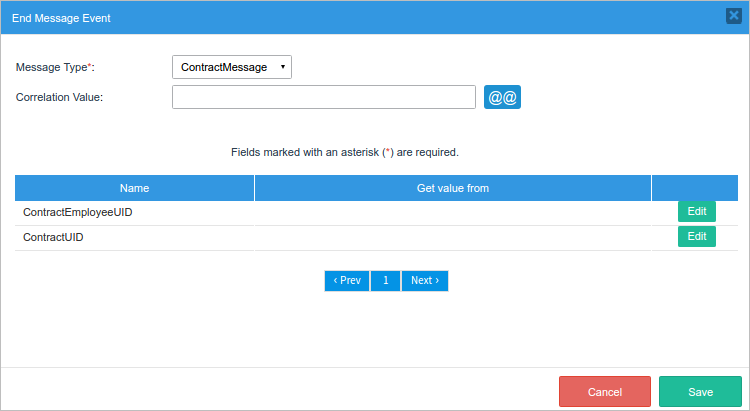Edit the ContractEmployeeUID row

(697, 212)
